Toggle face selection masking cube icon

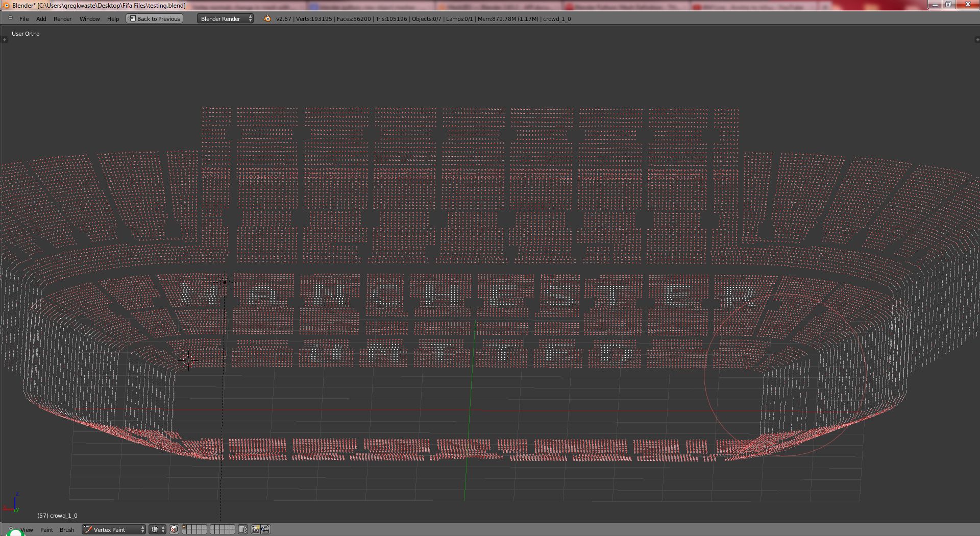(x=174, y=529)
